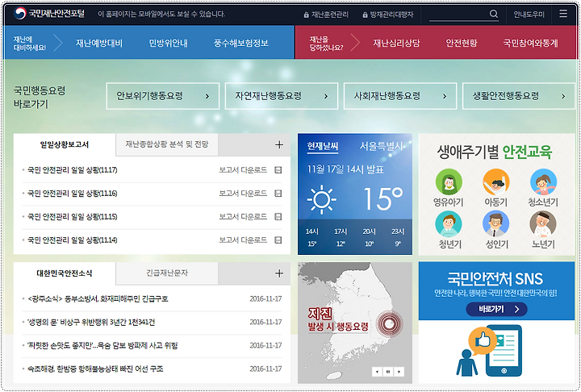
Task: Open 재난훈련관리 link
Action: (330, 15)
